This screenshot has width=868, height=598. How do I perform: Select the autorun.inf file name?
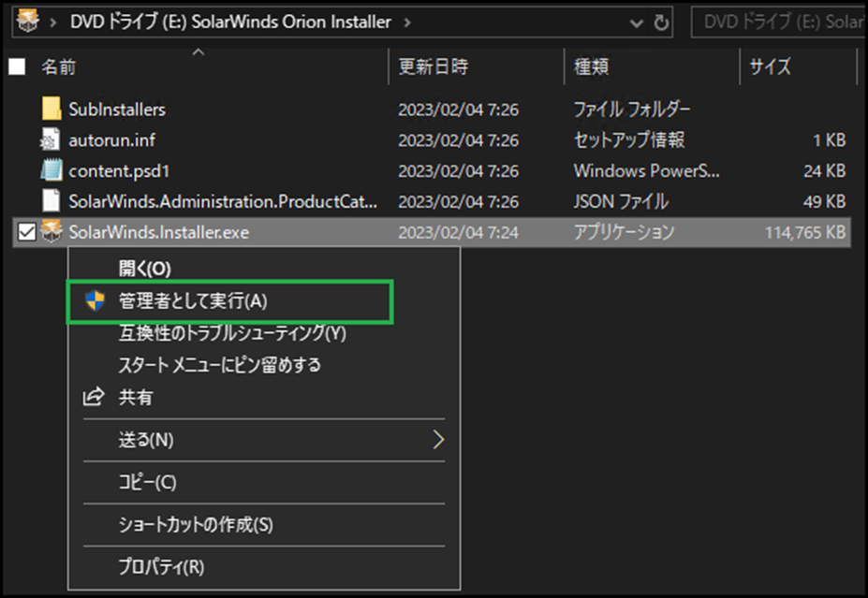pos(111,140)
